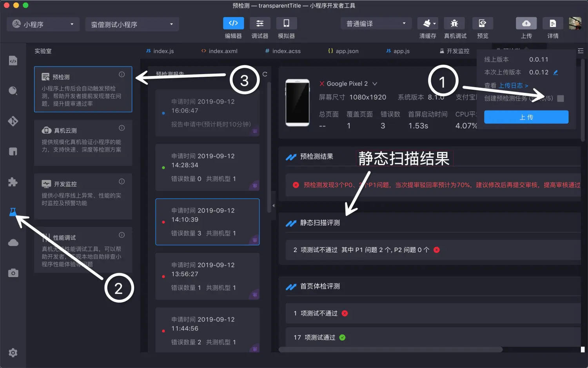The width and height of the screenshot is (588, 368).
Task: Toggle the 调试器 debugger panel button
Action: [260, 23]
